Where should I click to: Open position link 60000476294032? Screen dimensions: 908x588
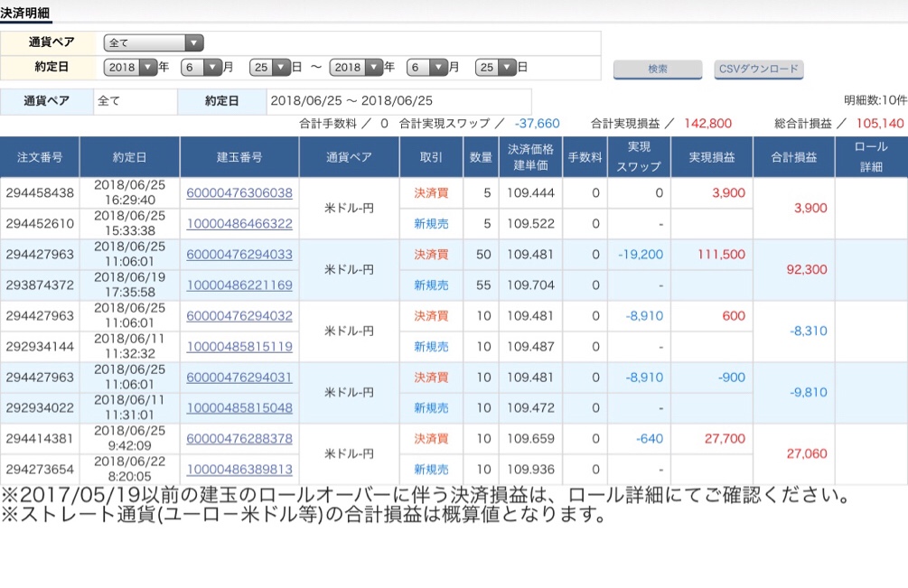239,316
